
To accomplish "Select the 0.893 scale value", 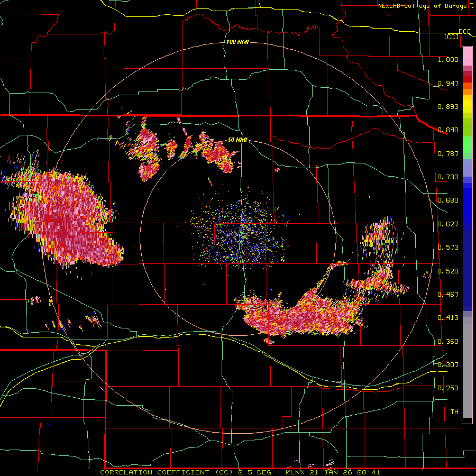I will (448, 106).
